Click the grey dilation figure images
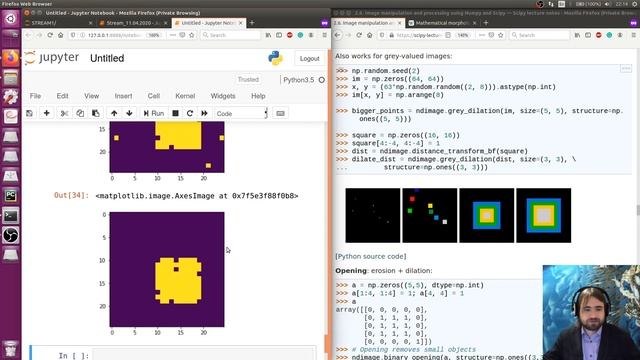640x360 pixels. [458, 215]
